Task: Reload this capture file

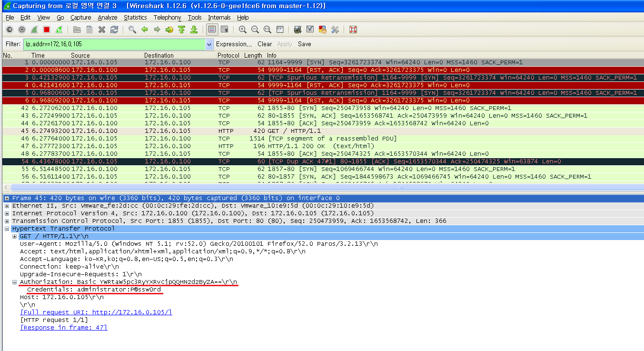Action: point(114,30)
